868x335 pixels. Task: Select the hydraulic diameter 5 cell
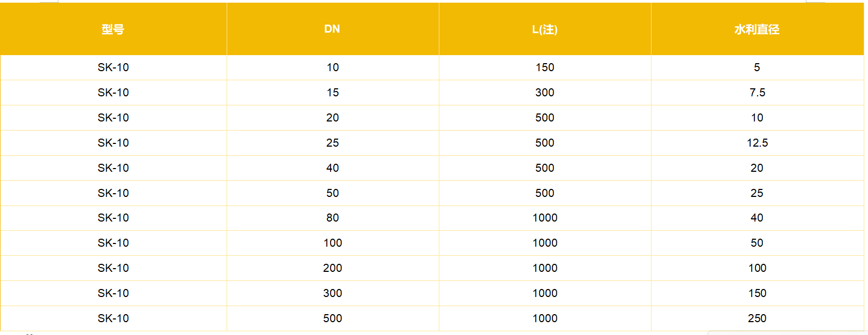click(757, 67)
